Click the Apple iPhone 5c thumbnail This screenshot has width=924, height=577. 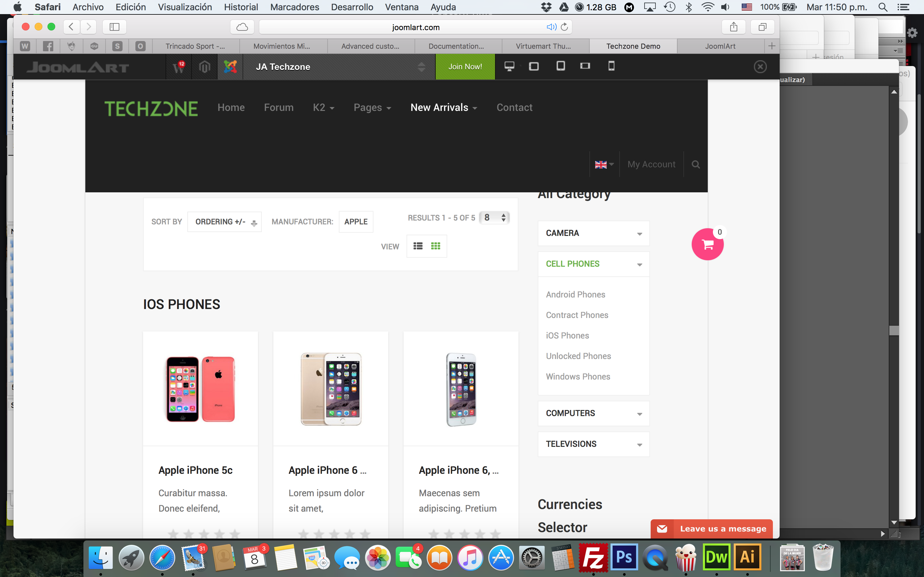(x=201, y=389)
